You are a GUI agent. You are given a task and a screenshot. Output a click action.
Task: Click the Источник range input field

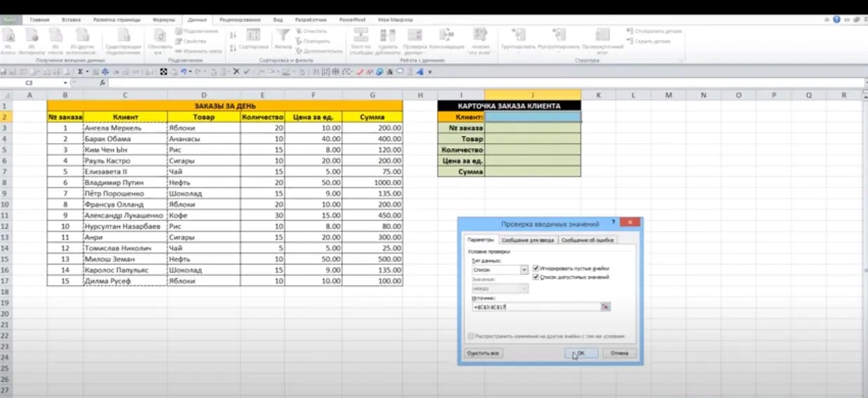point(536,307)
